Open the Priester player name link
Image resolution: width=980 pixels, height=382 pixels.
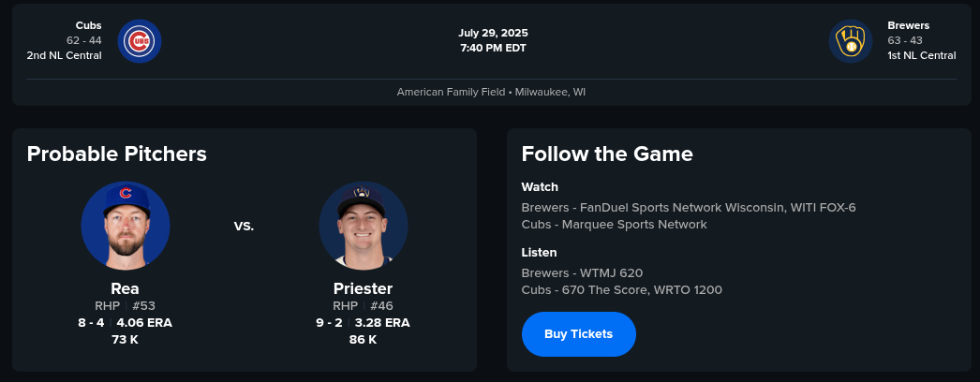tap(363, 288)
